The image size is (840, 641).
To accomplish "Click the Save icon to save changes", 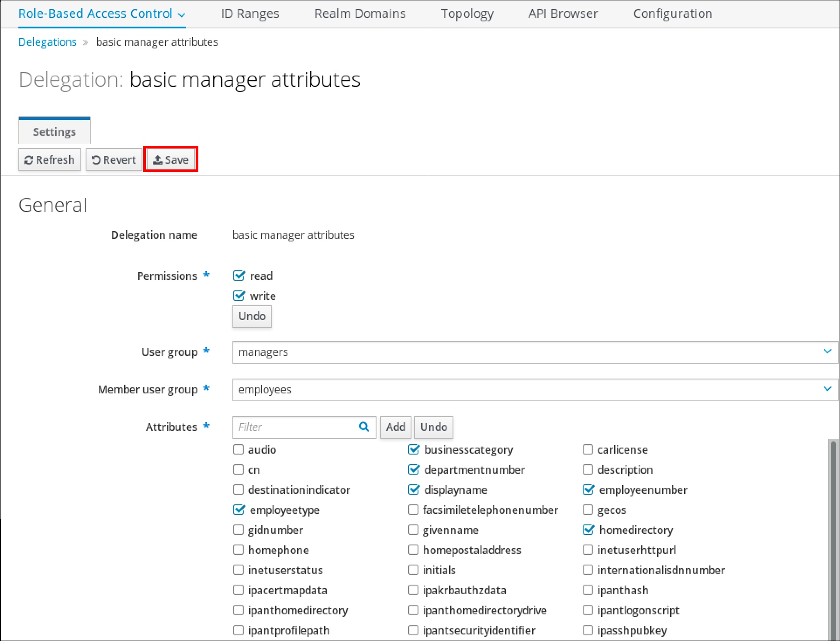I will tap(170, 159).
